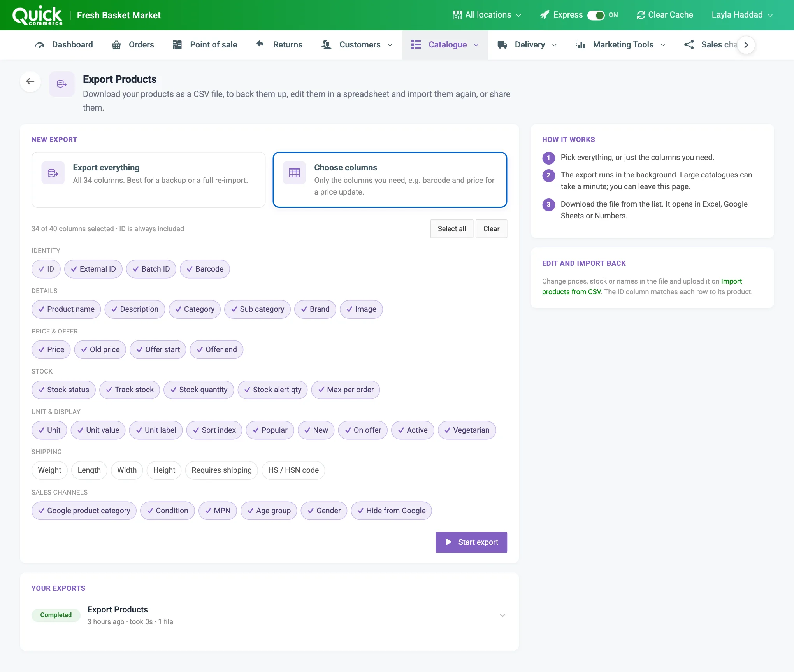The height and width of the screenshot is (672, 794).
Task: Open the All locations dropdown
Action: 487,15
